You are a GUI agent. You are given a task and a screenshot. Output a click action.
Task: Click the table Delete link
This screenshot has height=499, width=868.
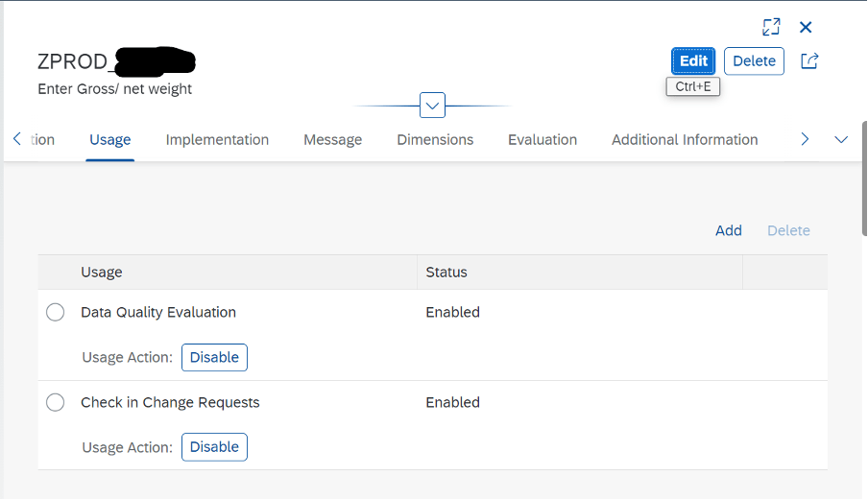pos(788,230)
